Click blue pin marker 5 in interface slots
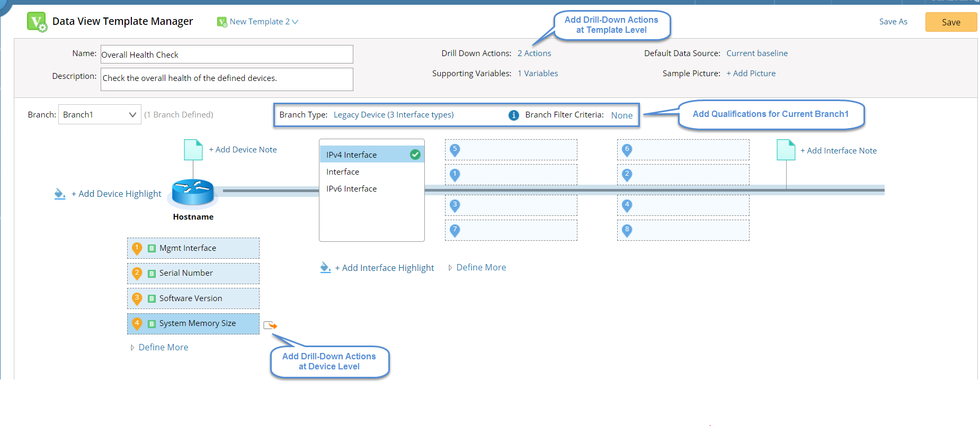 coord(455,150)
